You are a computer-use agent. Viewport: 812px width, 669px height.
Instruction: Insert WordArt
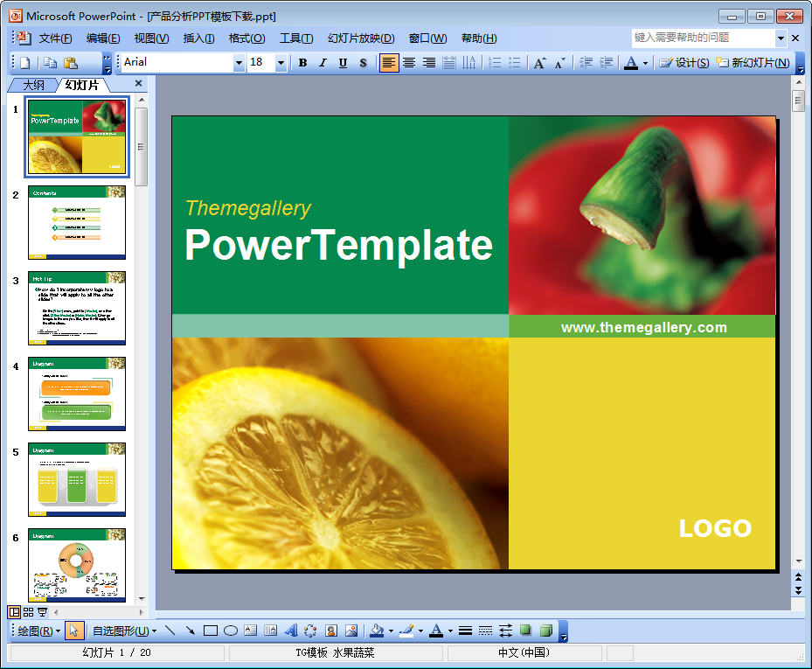coord(291,631)
